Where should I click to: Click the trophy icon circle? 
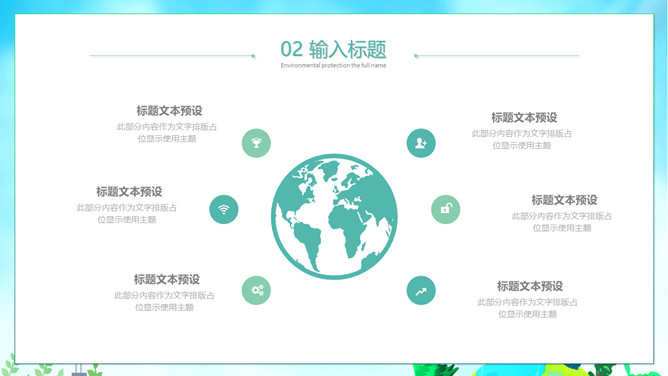(256, 143)
